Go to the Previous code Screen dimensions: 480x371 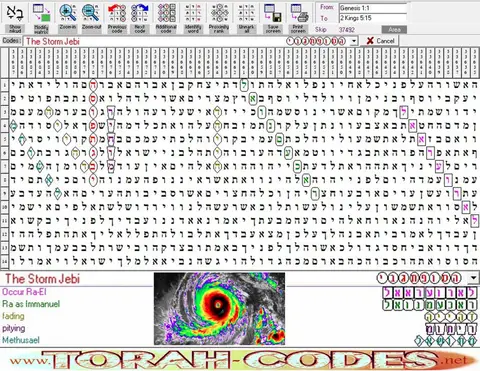117,18
